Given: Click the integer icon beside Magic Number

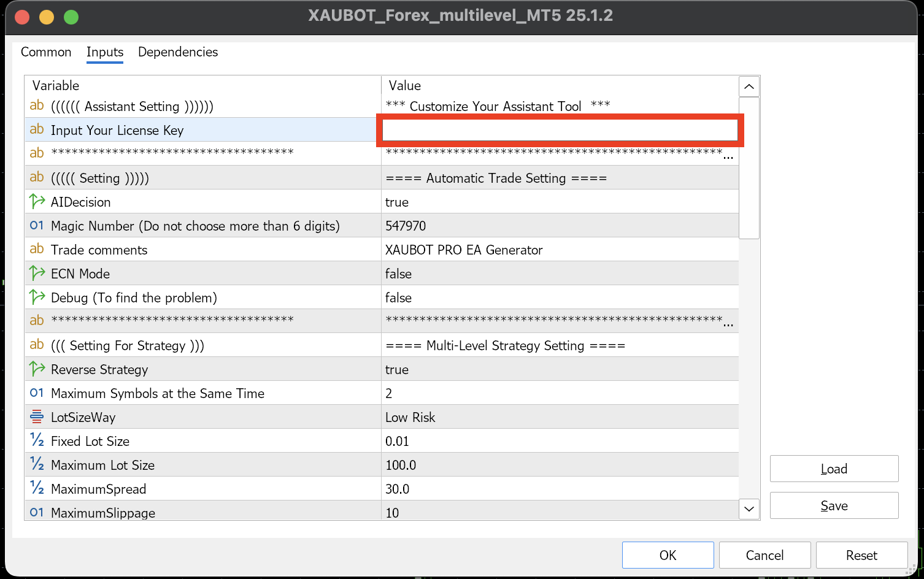Looking at the screenshot, I should click(x=37, y=225).
